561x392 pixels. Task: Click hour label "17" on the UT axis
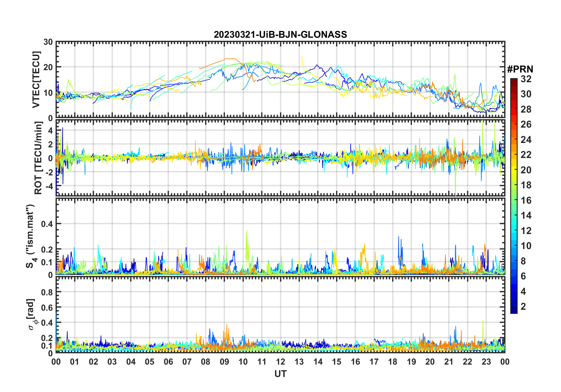tap(374, 362)
